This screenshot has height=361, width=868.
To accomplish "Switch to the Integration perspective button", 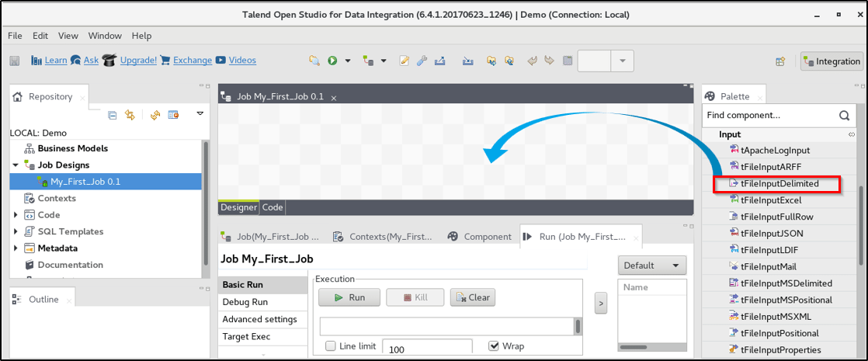I will pos(832,61).
